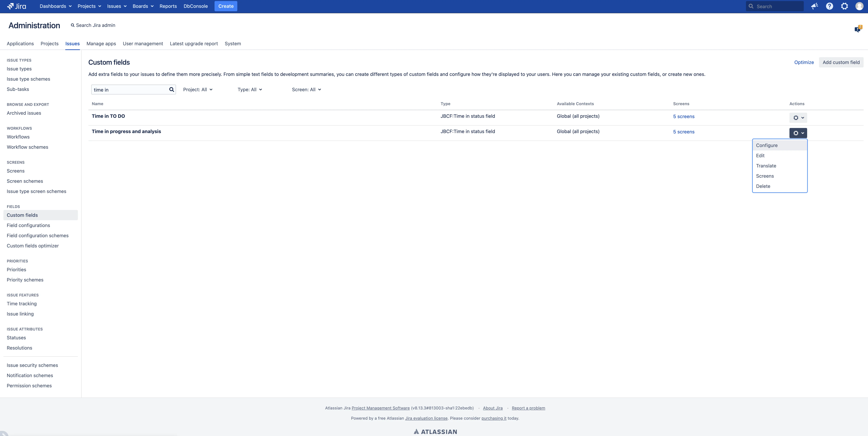Switch to the System admin tab

(x=233, y=44)
